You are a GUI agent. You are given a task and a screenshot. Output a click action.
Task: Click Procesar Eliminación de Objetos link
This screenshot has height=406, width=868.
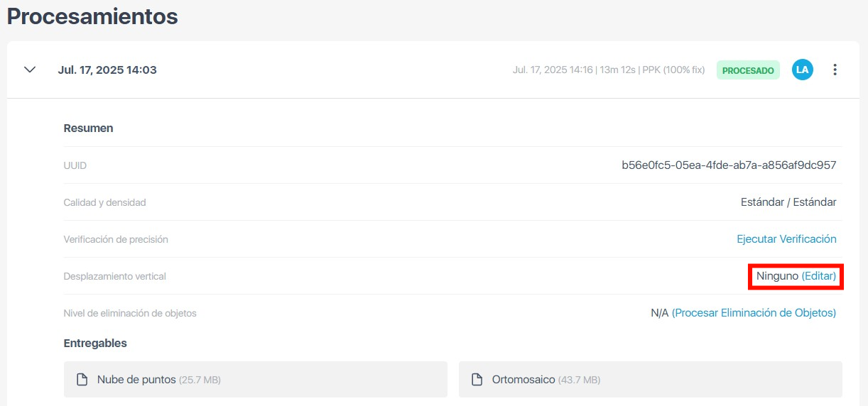(754, 313)
